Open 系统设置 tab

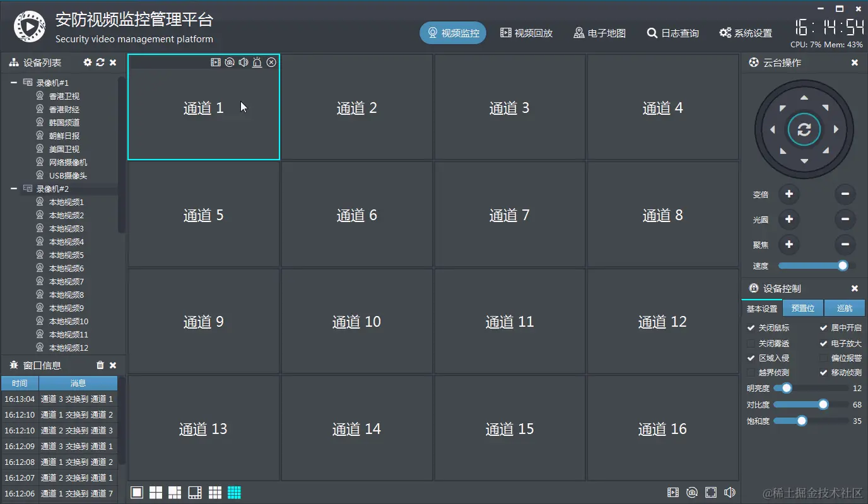[x=746, y=33]
